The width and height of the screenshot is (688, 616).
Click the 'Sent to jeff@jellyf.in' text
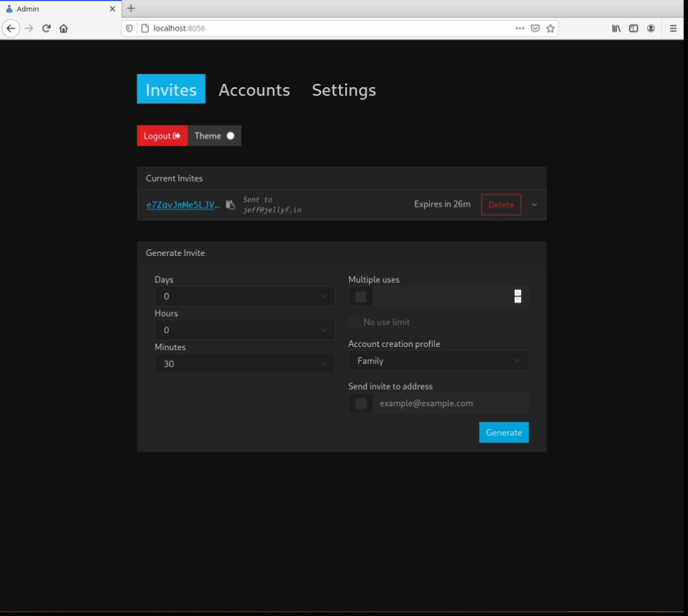(x=272, y=205)
